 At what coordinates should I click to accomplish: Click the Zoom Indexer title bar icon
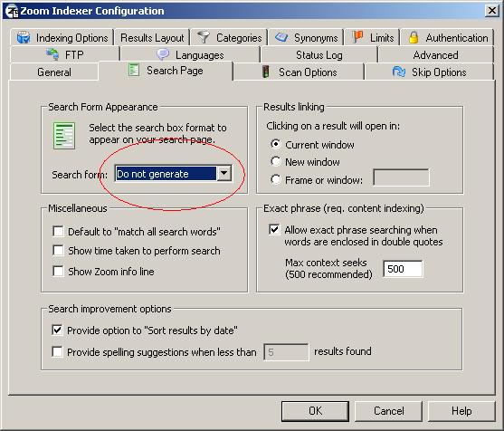click(12, 11)
